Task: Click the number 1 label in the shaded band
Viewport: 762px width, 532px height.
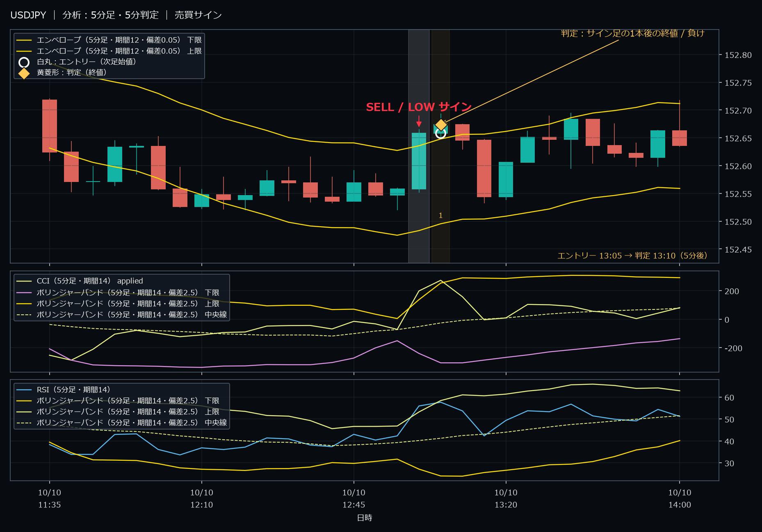Action: click(441, 216)
